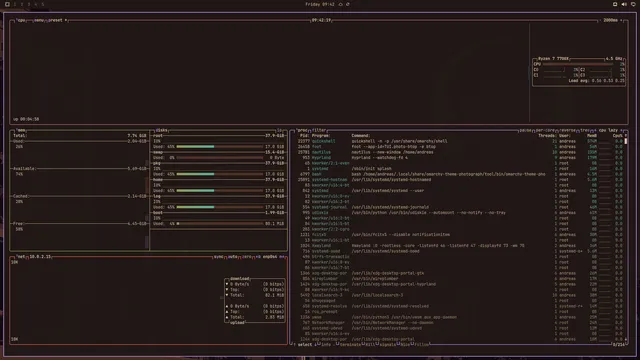Click cpu lazy sorting label
The width and height of the screenshot is (640, 360).
coord(608,130)
